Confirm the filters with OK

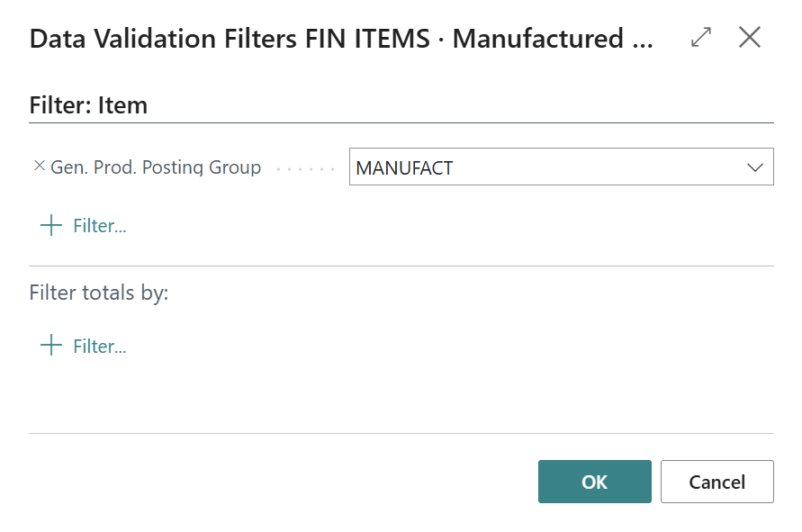pyautogui.click(x=594, y=482)
